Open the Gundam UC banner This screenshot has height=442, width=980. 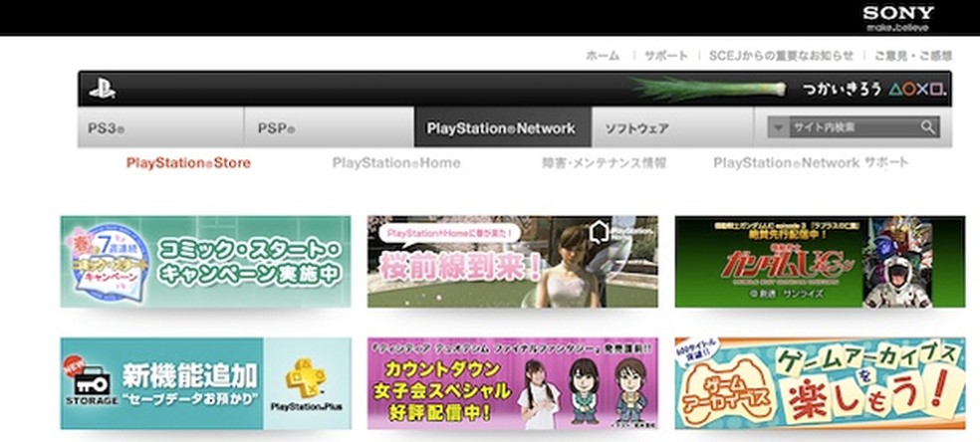click(820, 262)
